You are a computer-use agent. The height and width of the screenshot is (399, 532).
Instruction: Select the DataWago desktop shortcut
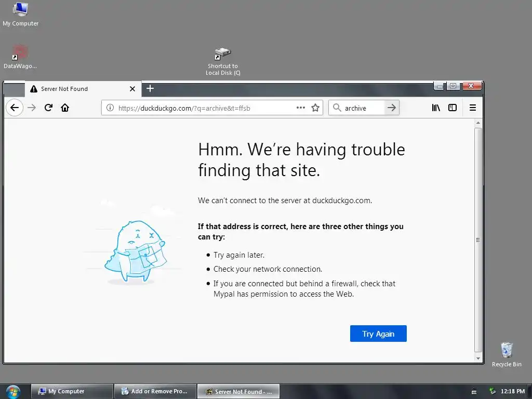coord(20,57)
